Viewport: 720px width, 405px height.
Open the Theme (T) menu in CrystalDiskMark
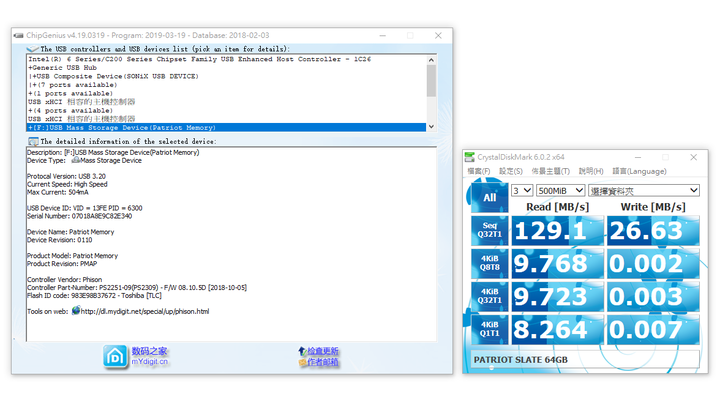click(x=551, y=171)
